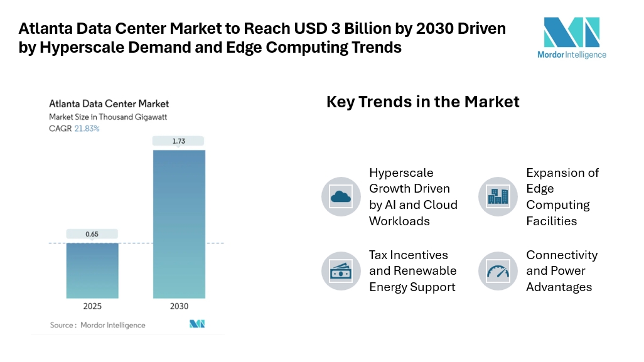Image resolution: width=644 pixels, height=362 pixels.
Task: Click the 'Atlanta Data Center Market' chart title
Action: tap(109, 104)
